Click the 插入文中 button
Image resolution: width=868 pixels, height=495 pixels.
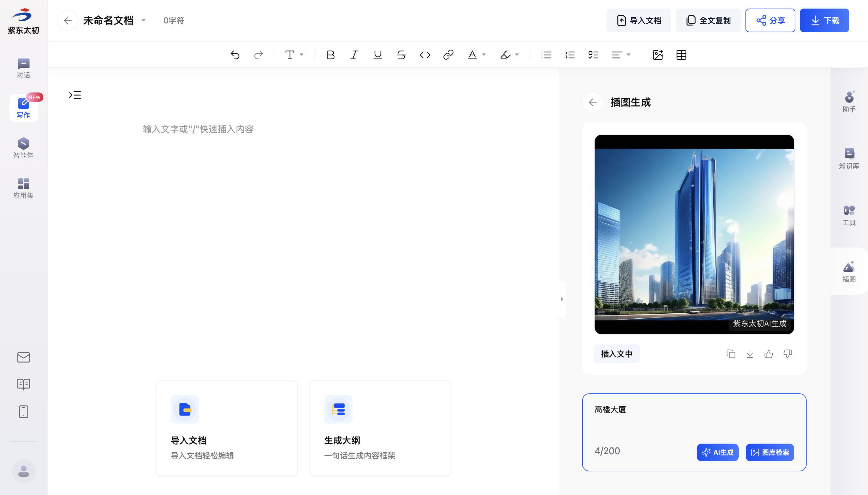[x=616, y=354]
